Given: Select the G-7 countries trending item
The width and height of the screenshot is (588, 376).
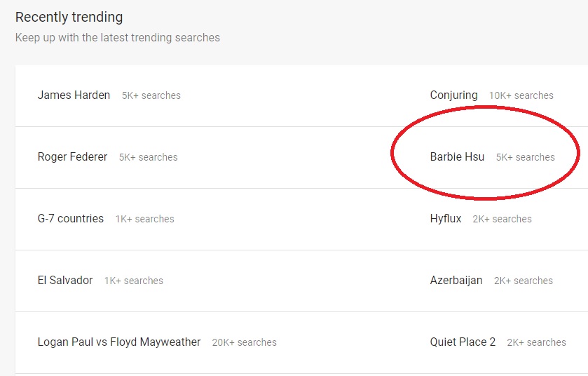Looking at the screenshot, I should tap(71, 218).
